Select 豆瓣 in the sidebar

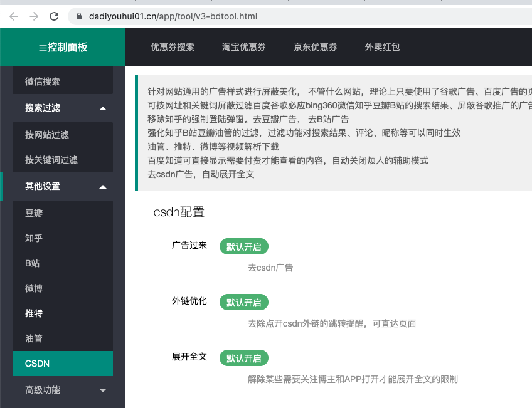[x=63, y=213]
